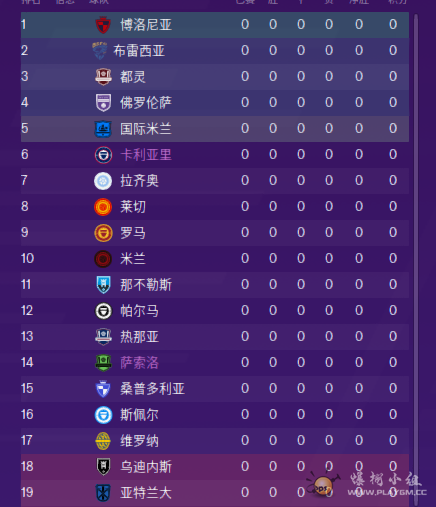
Task: Select the 乌迪内斯 team name in row 18
Action: [x=146, y=467]
